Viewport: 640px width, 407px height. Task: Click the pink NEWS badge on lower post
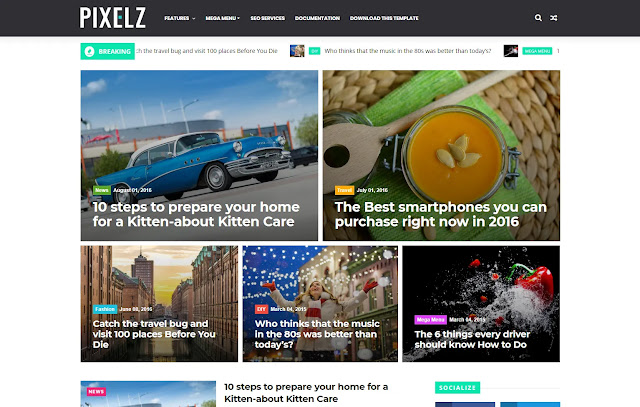[x=96, y=391]
